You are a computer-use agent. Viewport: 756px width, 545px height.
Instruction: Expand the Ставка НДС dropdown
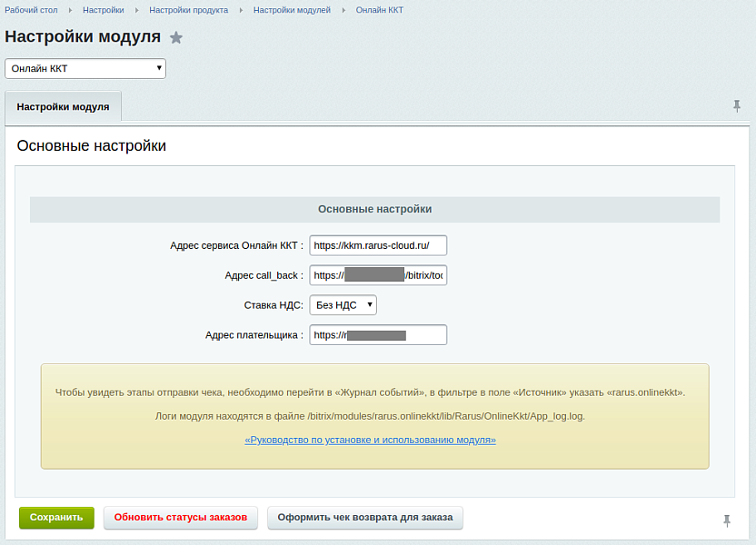pos(343,305)
